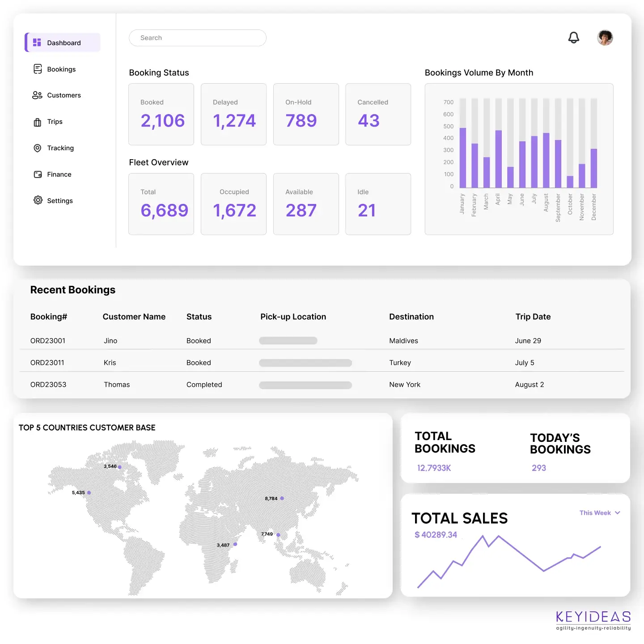
Task: Select the Delayed 1,274 status card
Action: 233,114
